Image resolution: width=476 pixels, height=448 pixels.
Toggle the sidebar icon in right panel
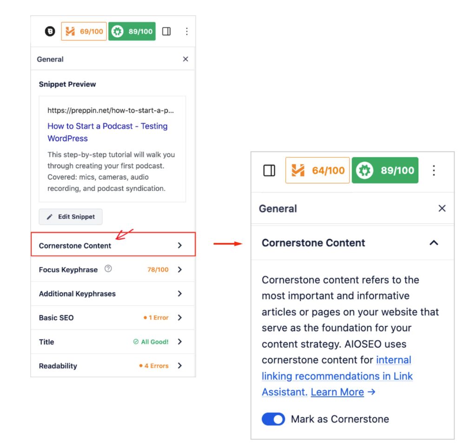click(x=269, y=170)
